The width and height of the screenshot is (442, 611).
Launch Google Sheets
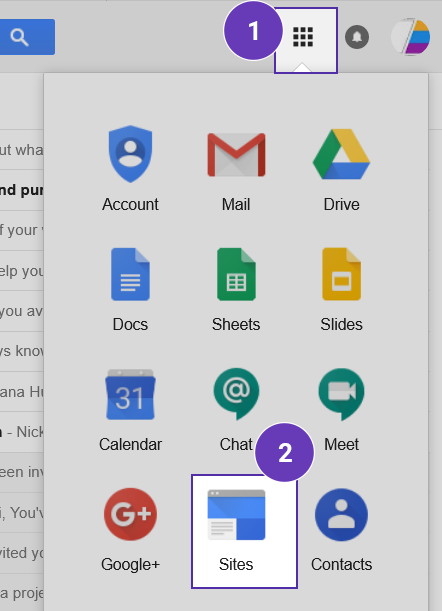click(x=236, y=290)
